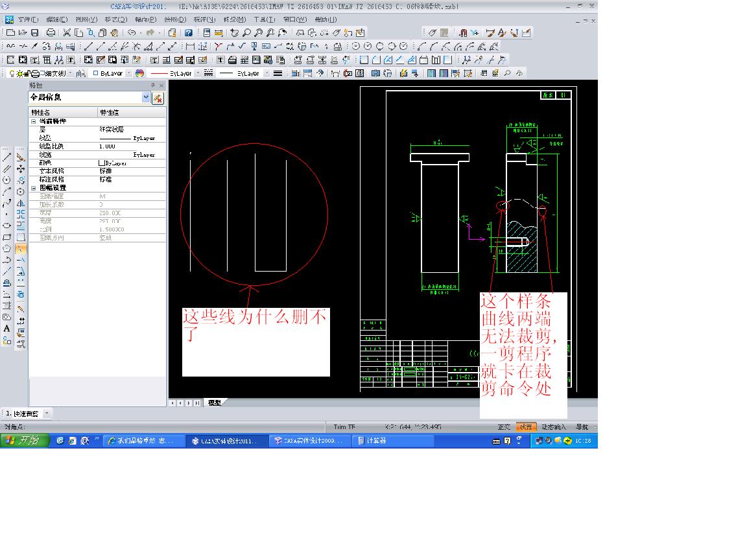Toggle the layer lock padlock icon
The width and height of the screenshot is (747, 560).
(x=28, y=73)
